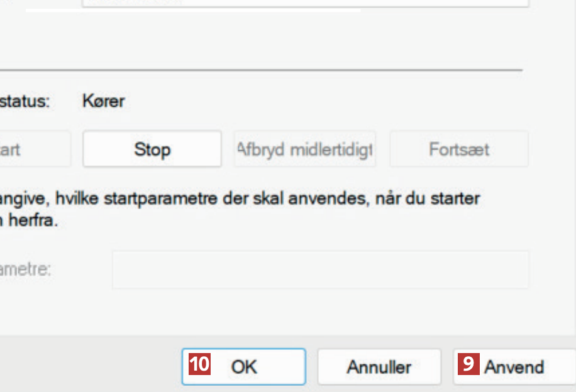This screenshot has width=576, height=392.
Task: Open the partially visible combo box at top
Action: click(x=305, y=3)
